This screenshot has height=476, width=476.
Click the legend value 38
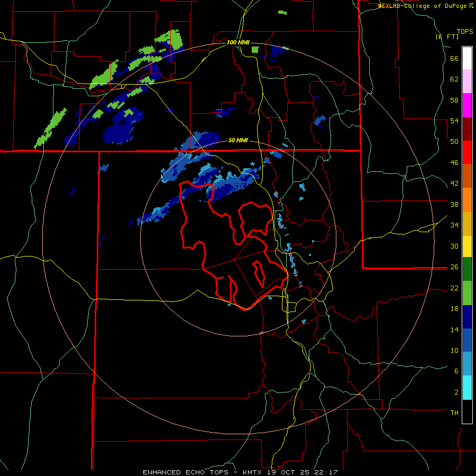(x=454, y=204)
